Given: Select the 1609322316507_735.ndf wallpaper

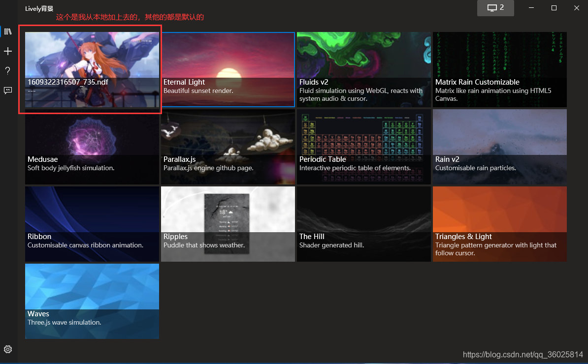Looking at the screenshot, I should tap(92, 69).
